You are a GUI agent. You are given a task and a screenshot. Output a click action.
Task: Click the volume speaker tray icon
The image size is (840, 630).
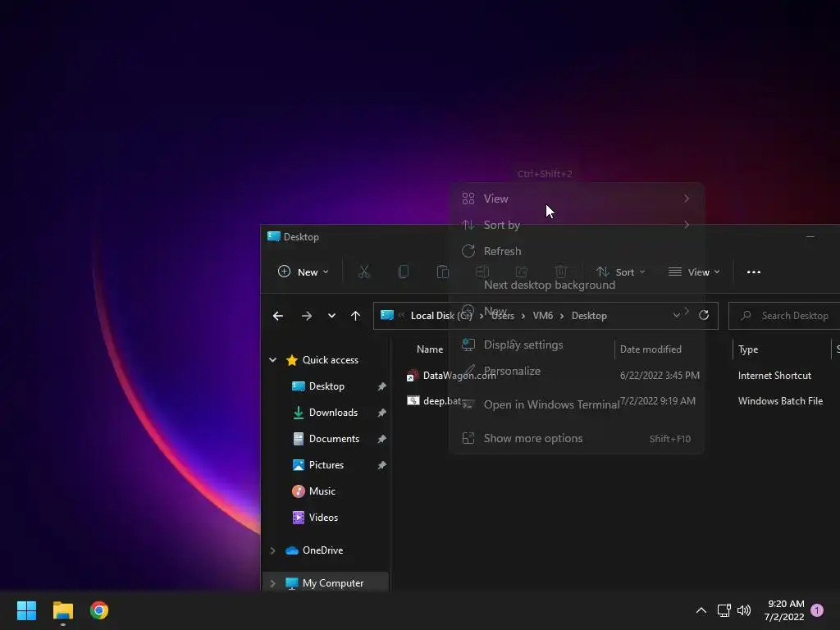point(744,610)
